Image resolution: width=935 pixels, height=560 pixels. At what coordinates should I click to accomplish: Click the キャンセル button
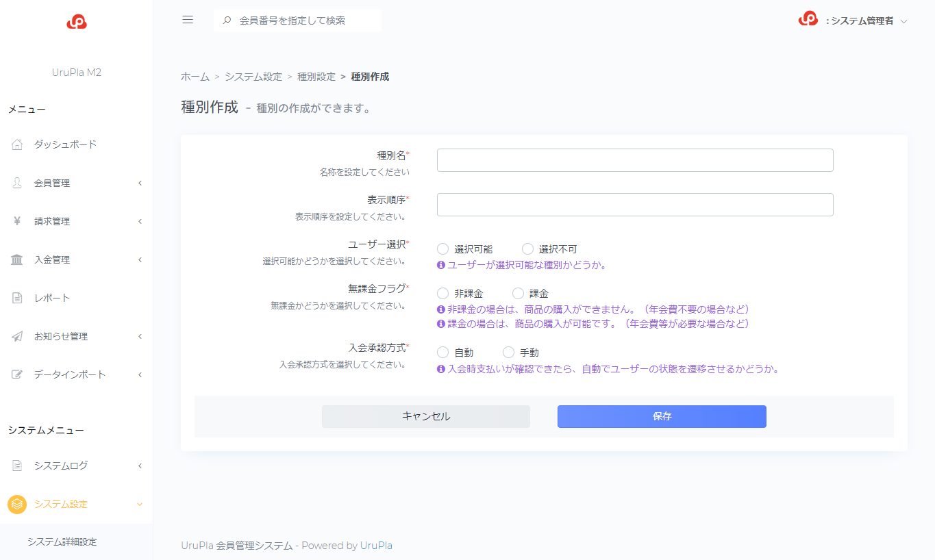tap(426, 416)
